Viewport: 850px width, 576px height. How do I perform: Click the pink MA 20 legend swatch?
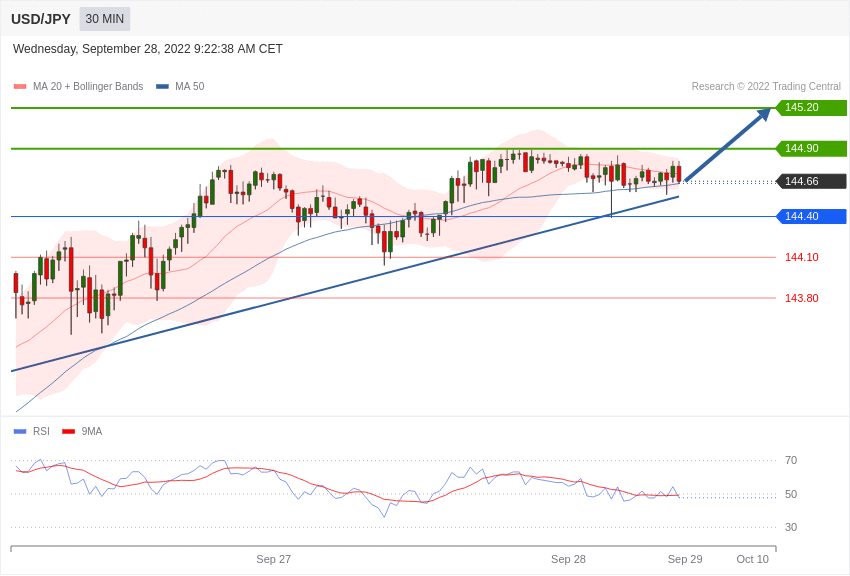pos(20,87)
